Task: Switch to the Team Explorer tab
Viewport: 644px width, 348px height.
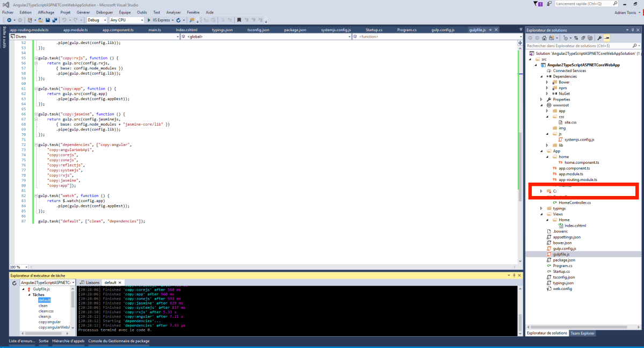Action: [x=582, y=333]
